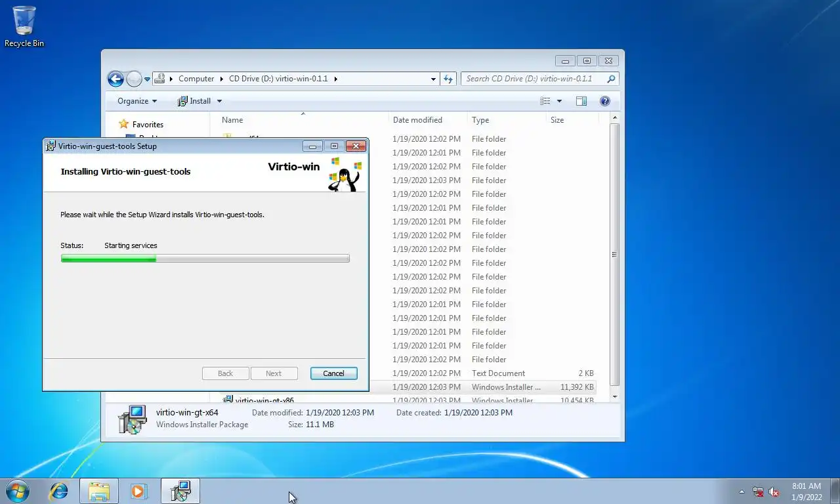The image size is (840, 504).
Task: Click the disabled Next button in Setup
Action: pyautogui.click(x=274, y=373)
